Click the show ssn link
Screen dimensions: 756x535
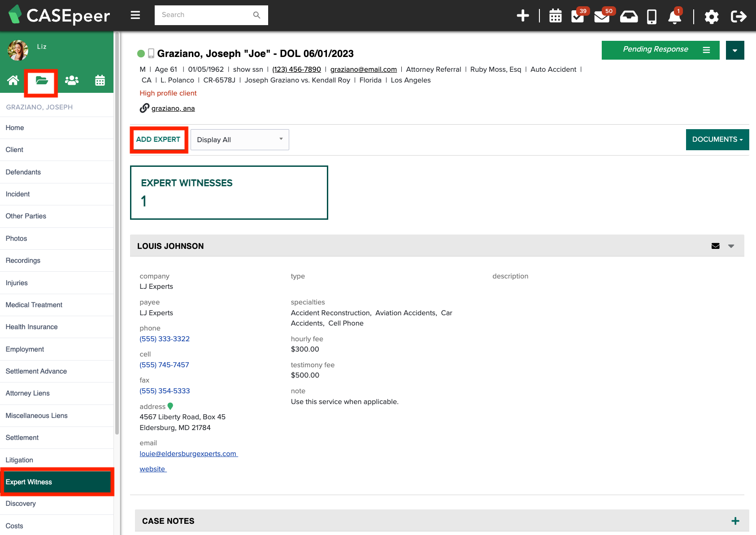point(248,70)
